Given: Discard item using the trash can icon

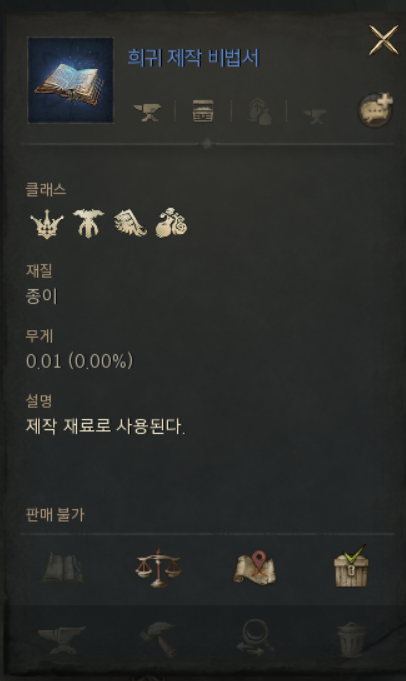Looking at the screenshot, I should point(351,639).
